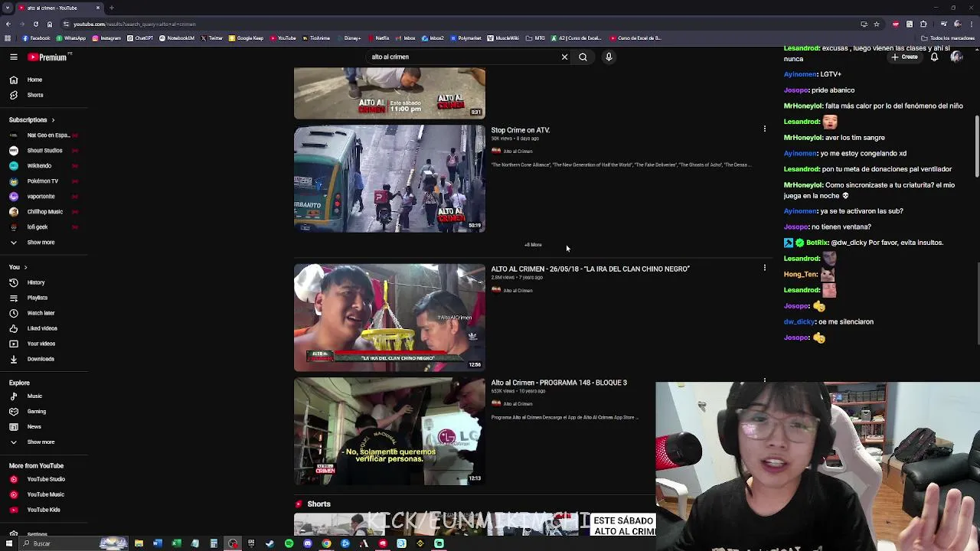Open options menu for CLAN CHINO NEGRO video

[764, 268]
